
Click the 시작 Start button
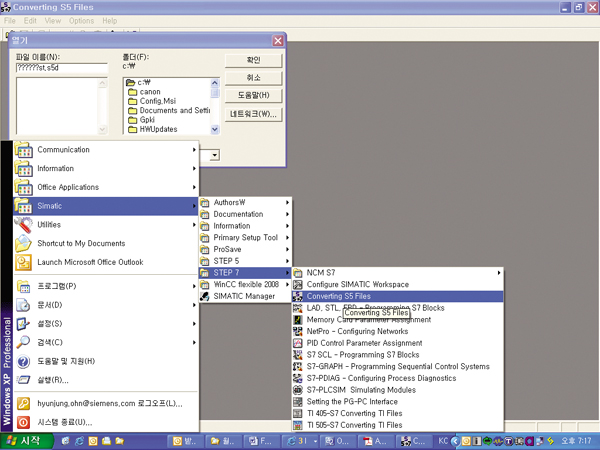coord(26,441)
